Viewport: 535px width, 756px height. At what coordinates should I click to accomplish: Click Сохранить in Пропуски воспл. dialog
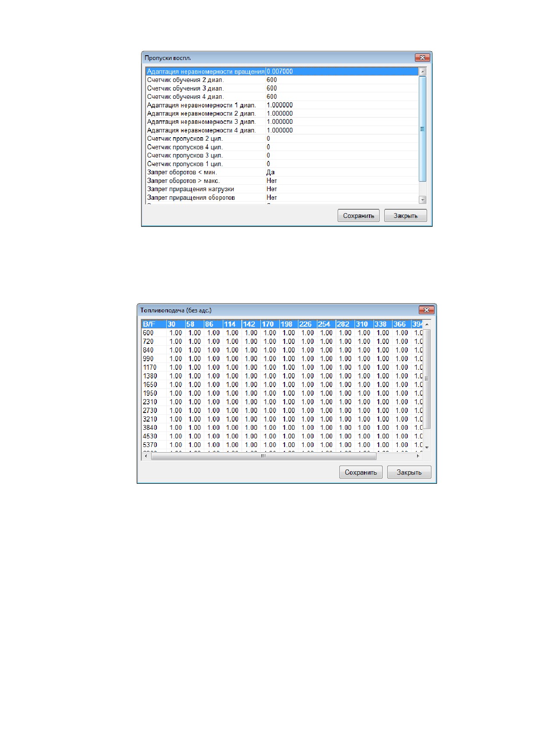coord(358,216)
